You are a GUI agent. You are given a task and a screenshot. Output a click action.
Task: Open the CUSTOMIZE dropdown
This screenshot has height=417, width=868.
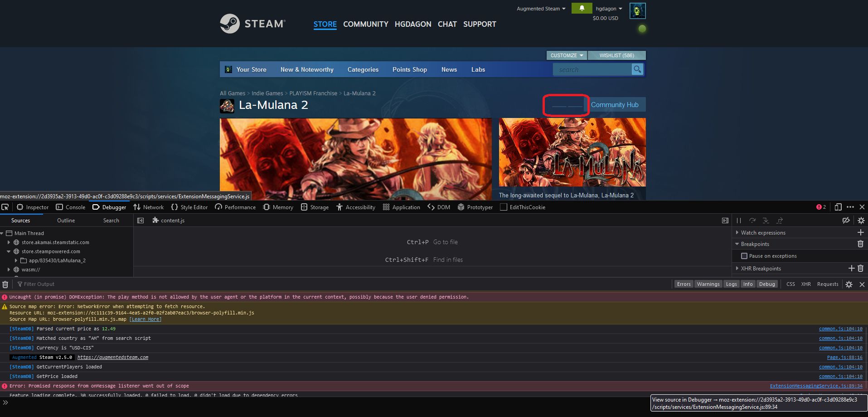(566, 55)
